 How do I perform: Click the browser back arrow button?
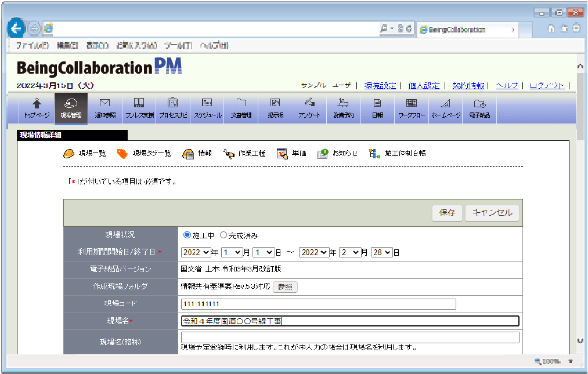(x=16, y=28)
